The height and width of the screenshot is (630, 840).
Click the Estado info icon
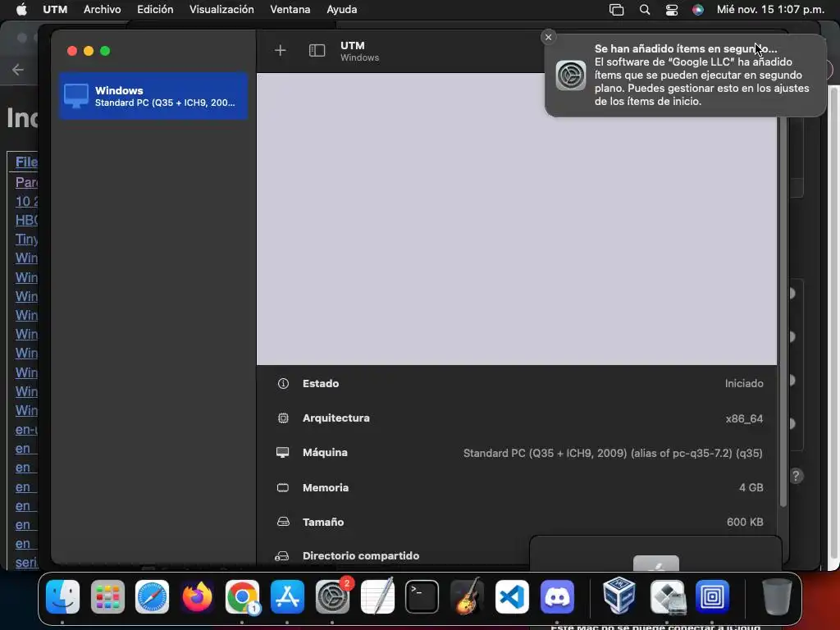(283, 384)
